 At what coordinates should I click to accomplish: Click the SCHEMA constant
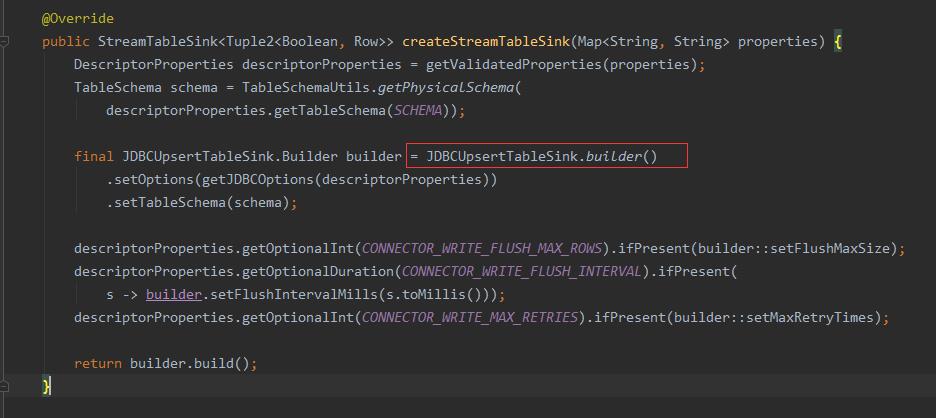point(418,111)
